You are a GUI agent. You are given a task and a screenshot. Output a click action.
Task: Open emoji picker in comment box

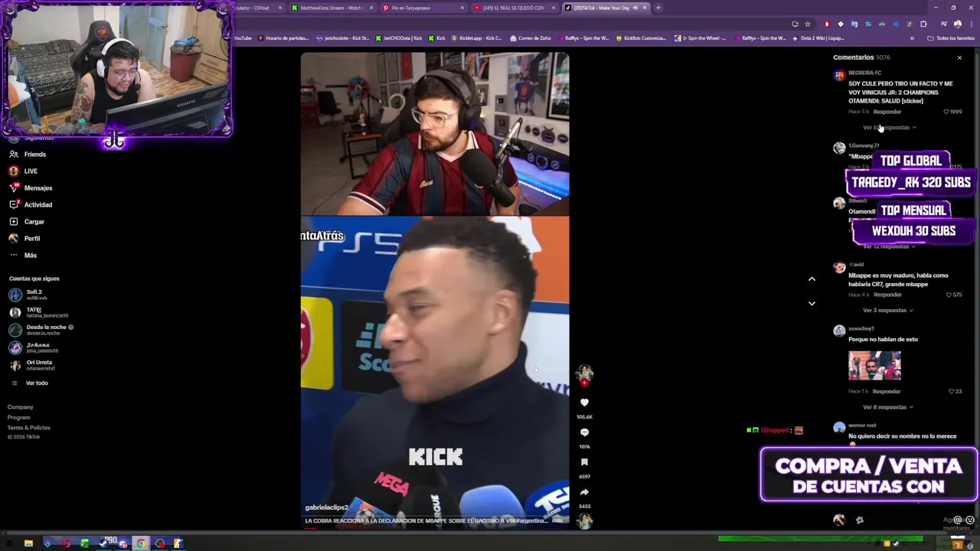(x=970, y=520)
